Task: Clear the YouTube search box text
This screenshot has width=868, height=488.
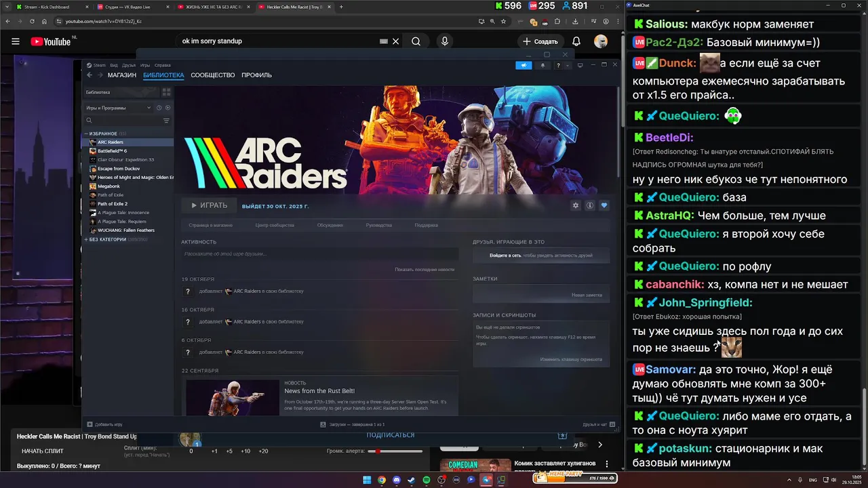Action: click(396, 41)
